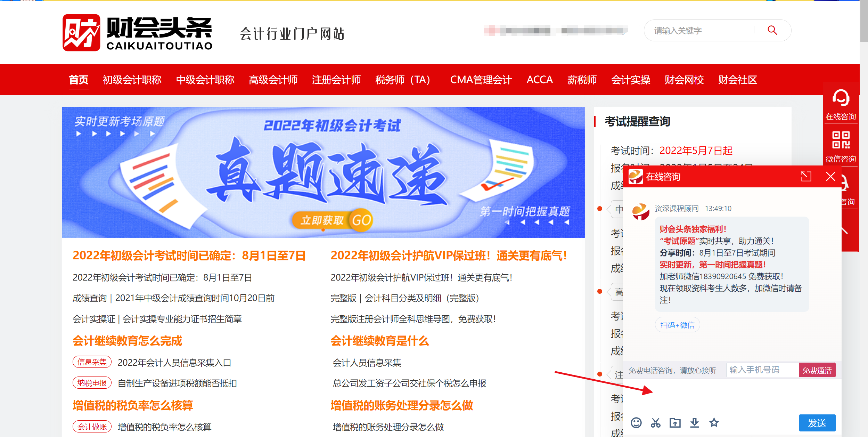Open 财会网校 menu item

tap(684, 80)
